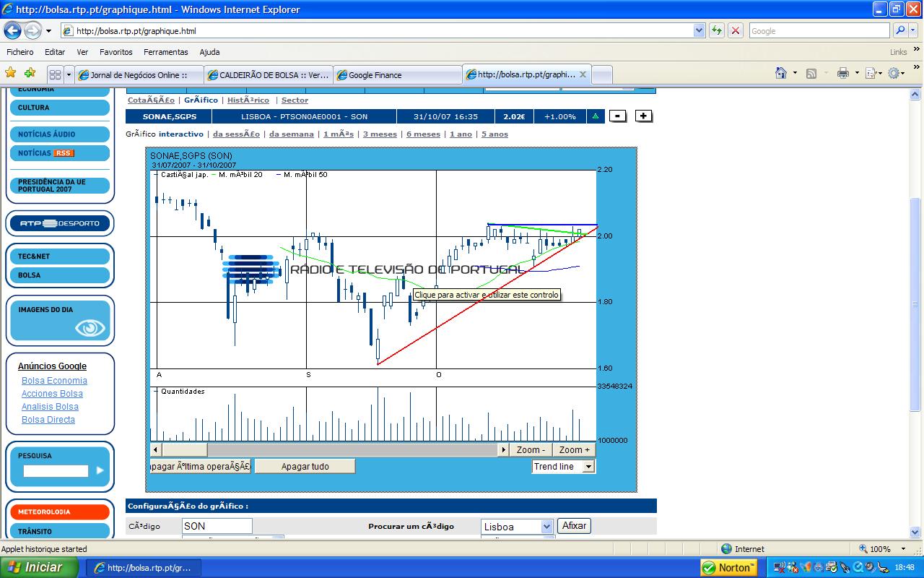Open the TEC&NET sidebar button
924x578 pixels.
(60, 256)
